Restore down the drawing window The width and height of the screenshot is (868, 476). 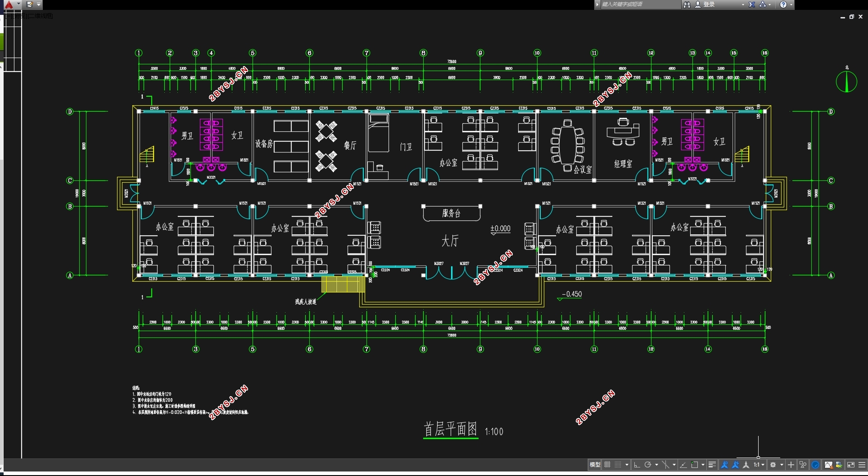pyautogui.click(x=851, y=17)
